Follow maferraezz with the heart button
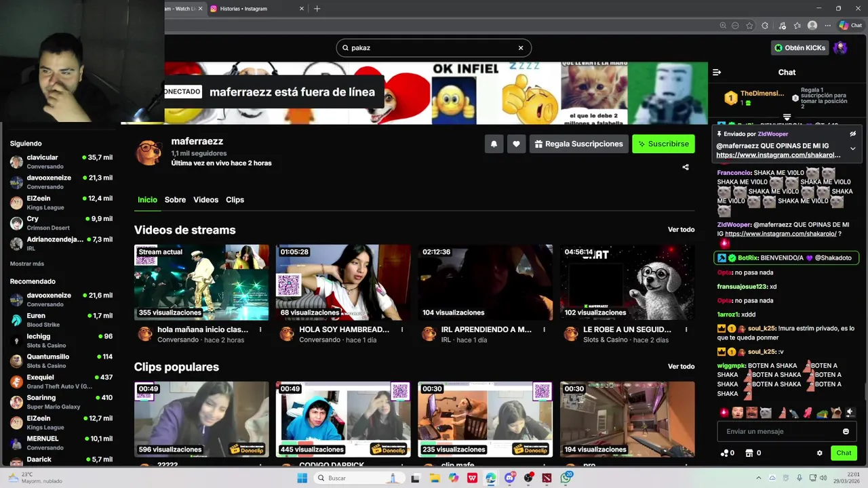Image resolution: width=868 pixels, height=488 pixels. (516, 144)
